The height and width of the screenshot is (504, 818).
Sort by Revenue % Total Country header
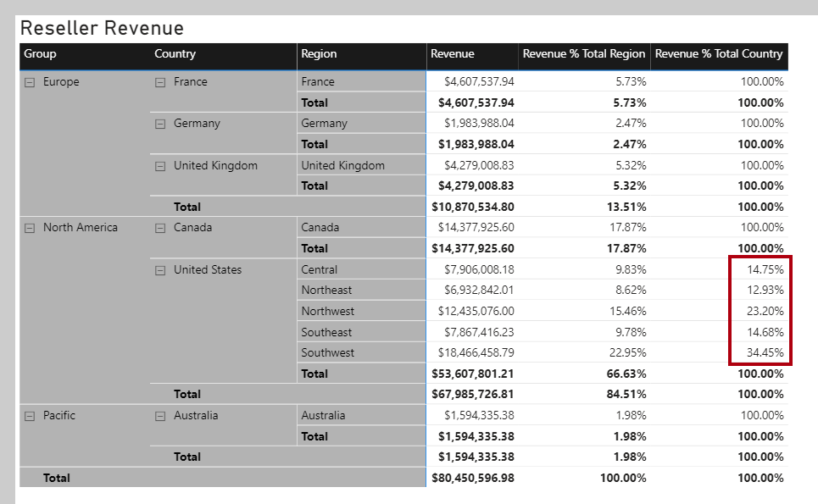[x=719, y=54]
